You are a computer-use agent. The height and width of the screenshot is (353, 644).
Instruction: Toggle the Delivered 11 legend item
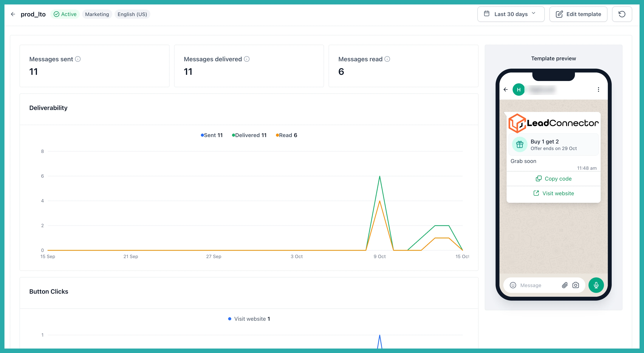point(249,135)
